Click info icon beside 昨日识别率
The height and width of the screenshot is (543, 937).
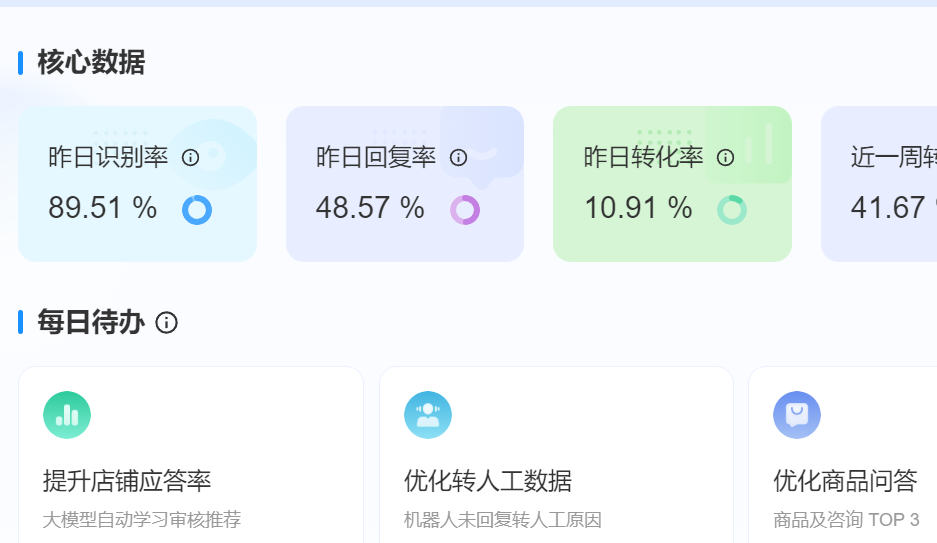click(x=190, y=158)
